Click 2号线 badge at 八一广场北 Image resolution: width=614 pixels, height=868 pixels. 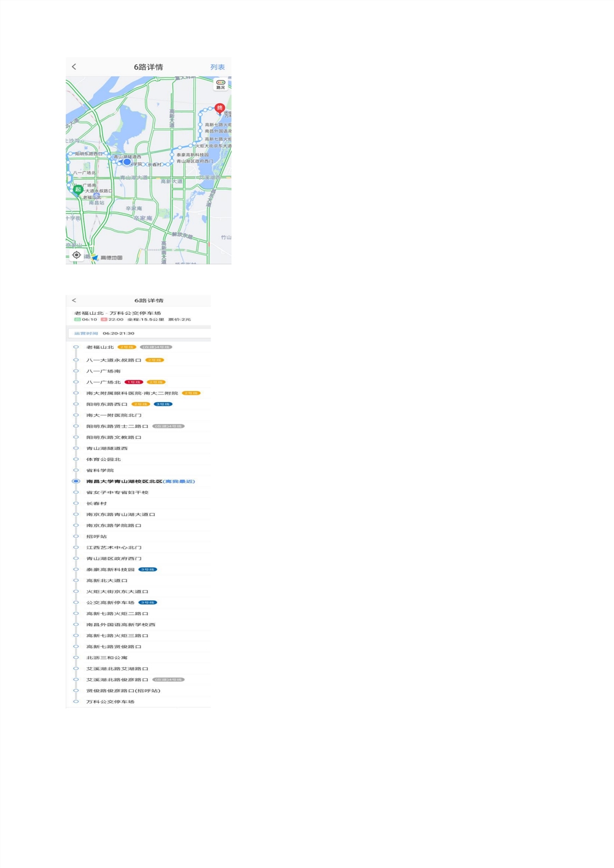pyautogui.click(x=156, y=382)
